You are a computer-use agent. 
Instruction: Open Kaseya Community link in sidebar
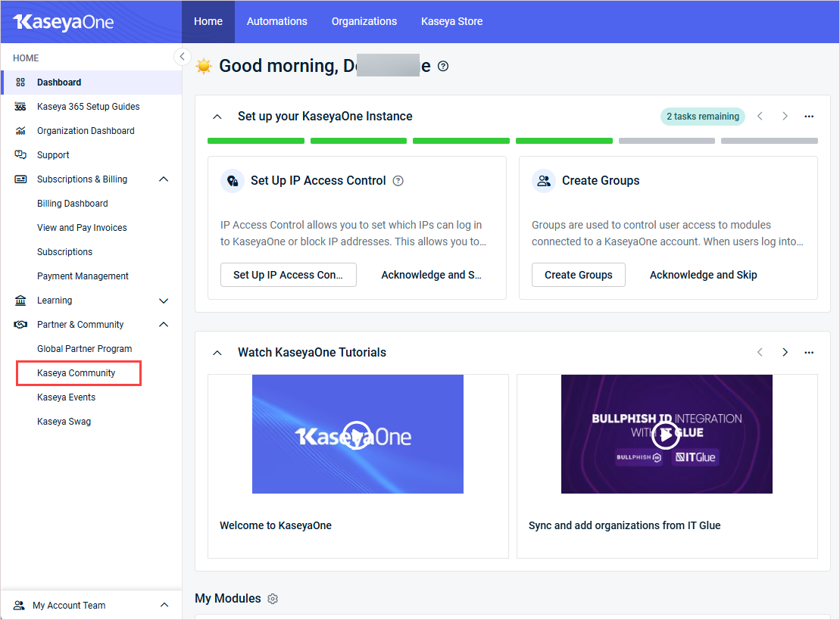(77, 373)
